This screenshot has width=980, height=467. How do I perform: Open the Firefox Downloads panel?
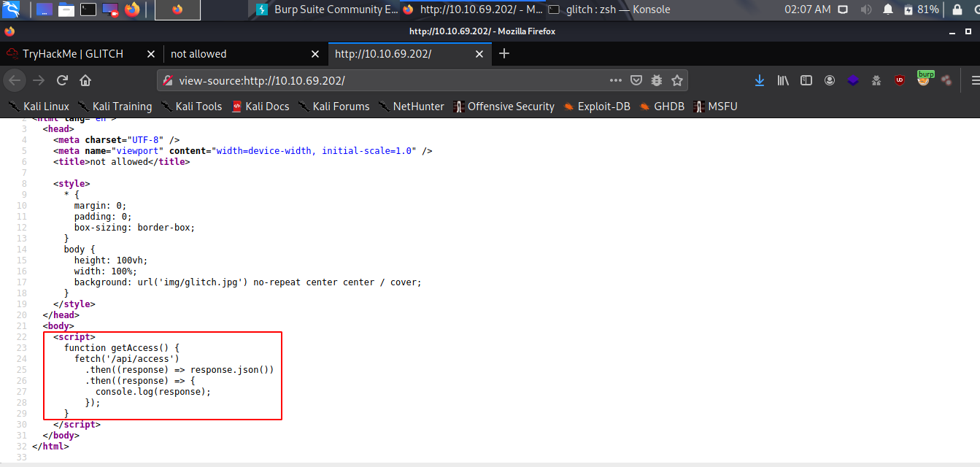[x=759, y=80]
